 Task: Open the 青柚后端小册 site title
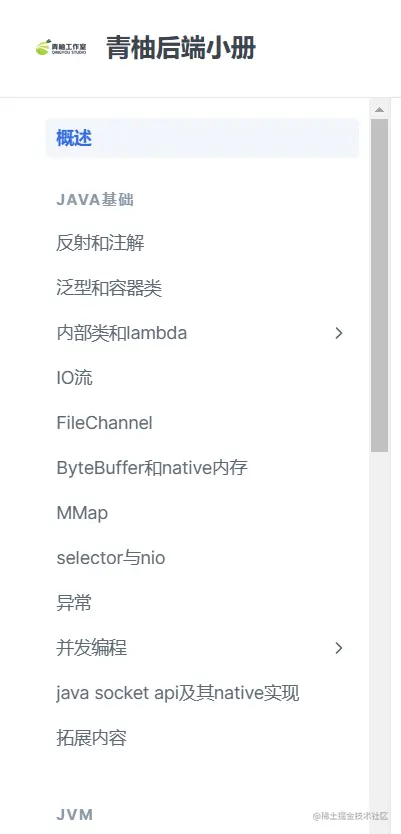[x=181, y=48]
